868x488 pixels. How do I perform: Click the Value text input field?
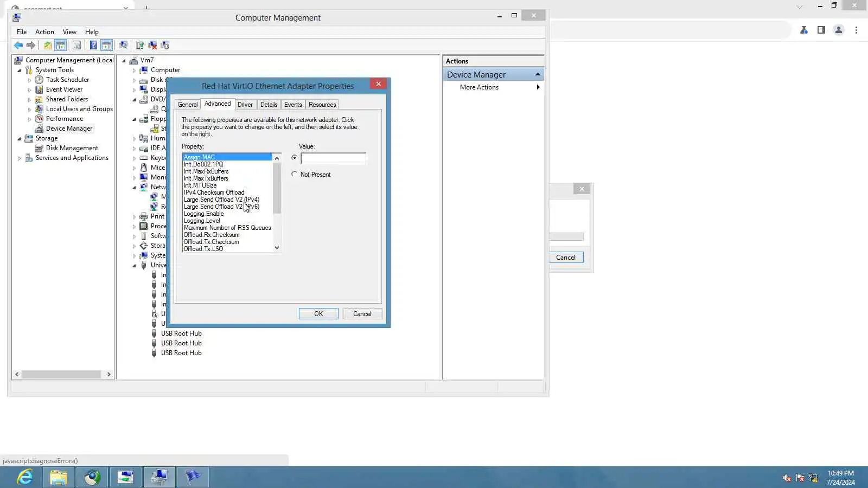tap(333, 158)
